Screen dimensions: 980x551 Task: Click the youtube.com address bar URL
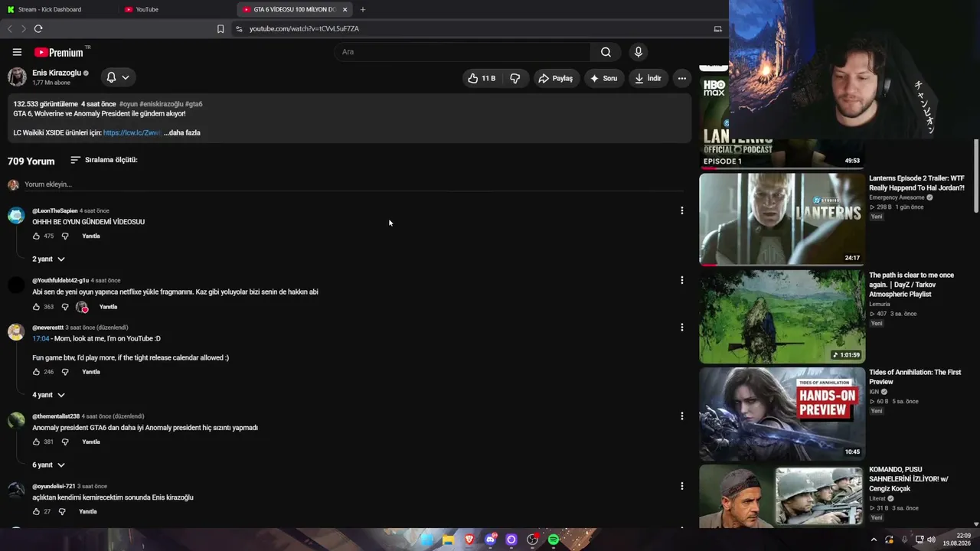pyautogui.click(x=304, y=29)
